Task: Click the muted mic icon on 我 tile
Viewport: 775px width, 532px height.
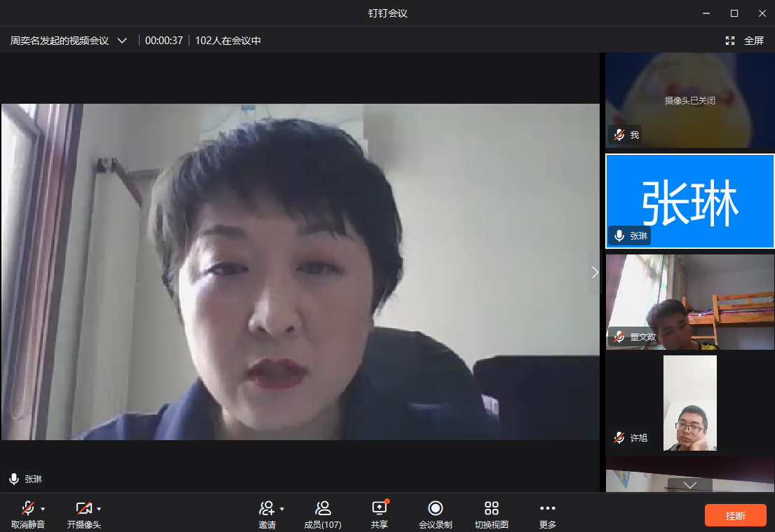Action: click(x=619, y=135)
